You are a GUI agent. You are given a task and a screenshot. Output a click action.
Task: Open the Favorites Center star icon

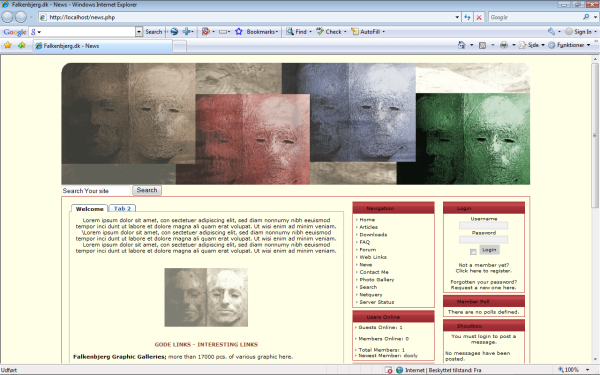pos(8,45)
